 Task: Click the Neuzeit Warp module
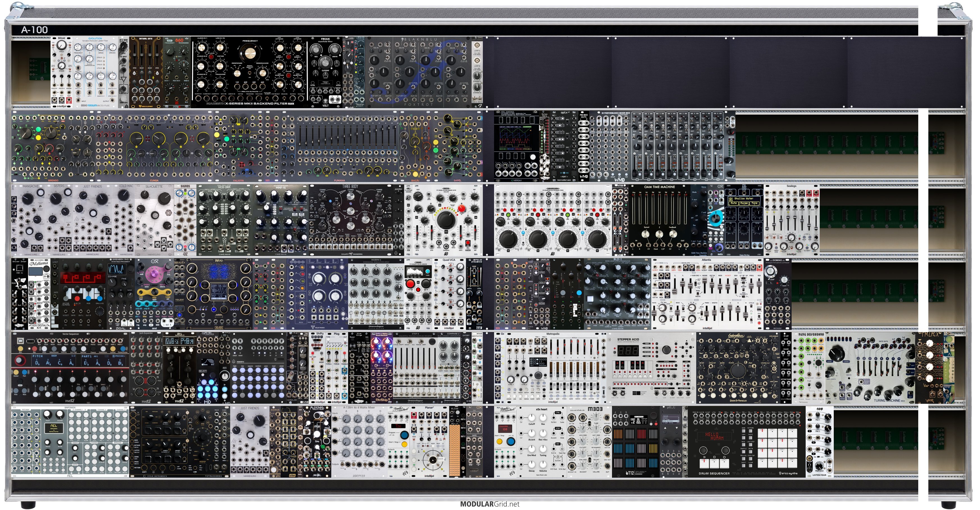tap(219, 294)
